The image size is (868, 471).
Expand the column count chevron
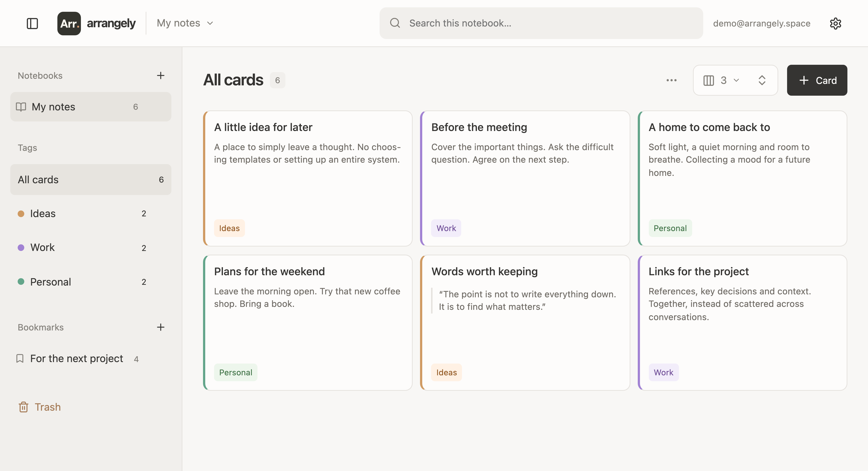[737, 80]
